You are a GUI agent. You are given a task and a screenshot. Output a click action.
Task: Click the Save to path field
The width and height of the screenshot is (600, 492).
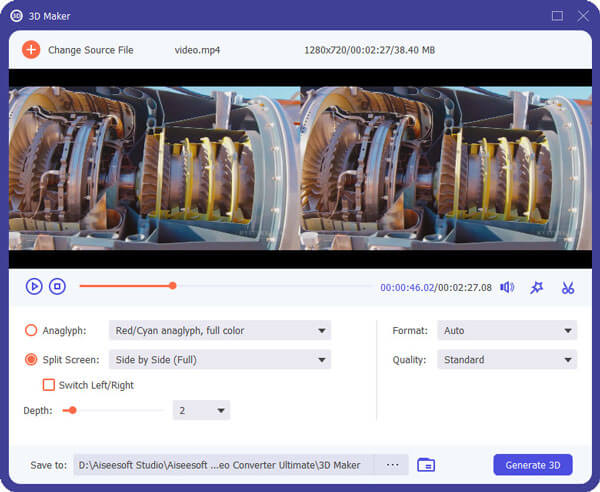click(224, 465)
